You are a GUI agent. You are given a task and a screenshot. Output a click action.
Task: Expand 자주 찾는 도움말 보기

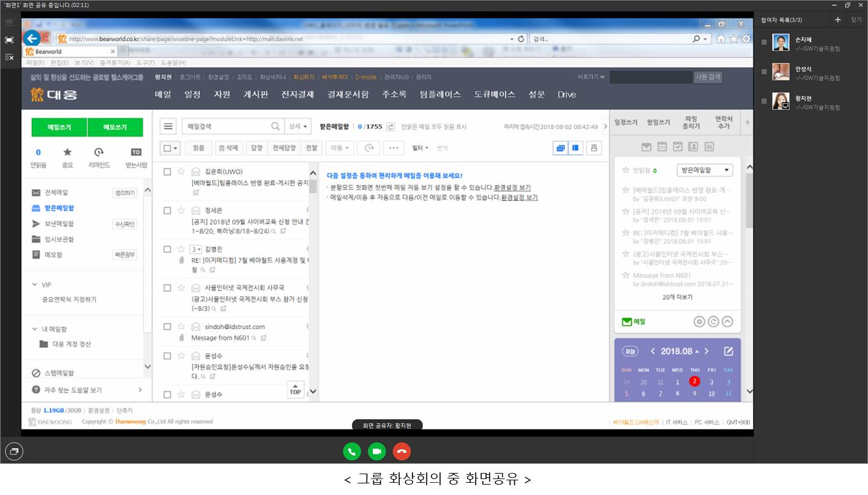(x=140, y=390)
